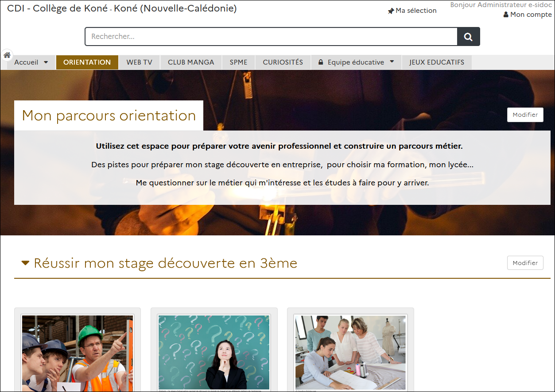Image resolution: width=555 pixels, height=392 pixels.
Task: Open the Equipe éducative dropdown arrow
Action: point(392,62)
